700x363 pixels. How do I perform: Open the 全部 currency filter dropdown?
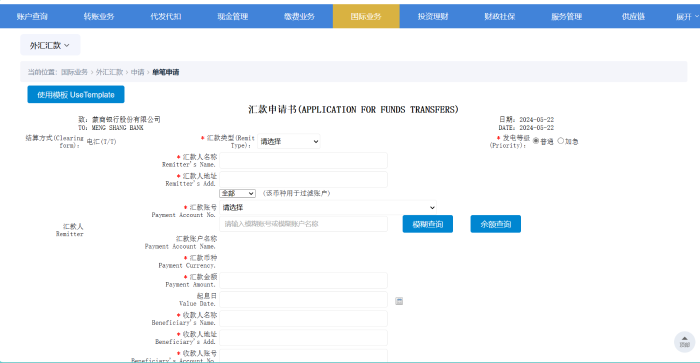coord(237,193)
